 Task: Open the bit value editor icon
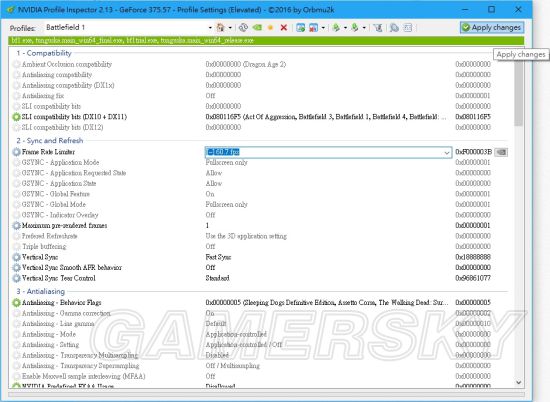click(408, 27)
